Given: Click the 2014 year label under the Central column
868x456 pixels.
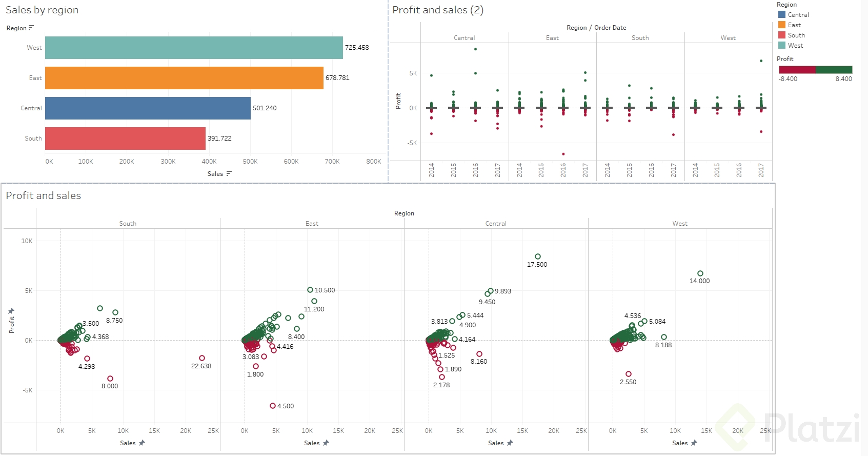Looking at the screenshot, I should coord(431,170).
